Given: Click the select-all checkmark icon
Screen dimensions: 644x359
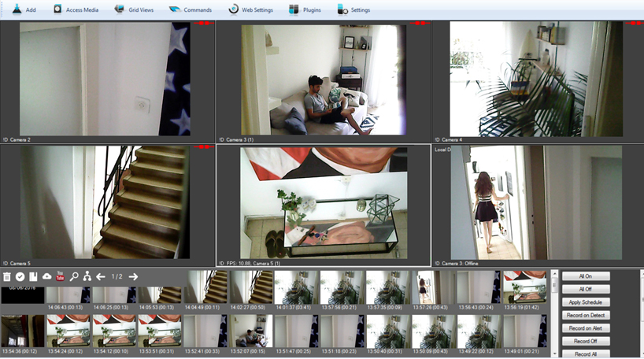Looking at the screenshot, I should click(20, 277).
